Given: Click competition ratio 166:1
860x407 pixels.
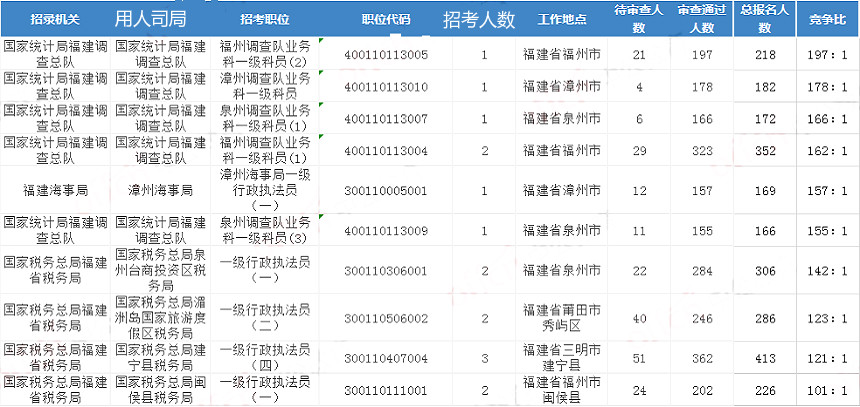Looking at the screenshot, I should tap(828, 118).
